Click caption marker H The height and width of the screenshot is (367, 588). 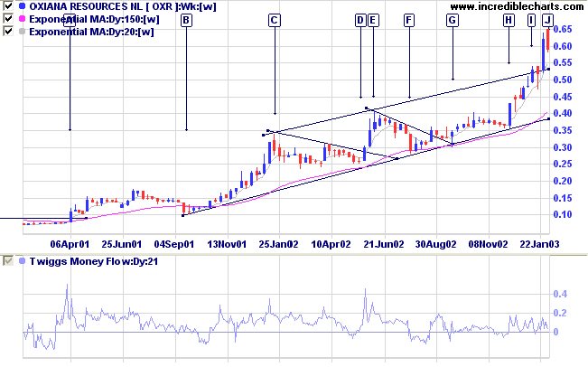click(x=509, y=20)
